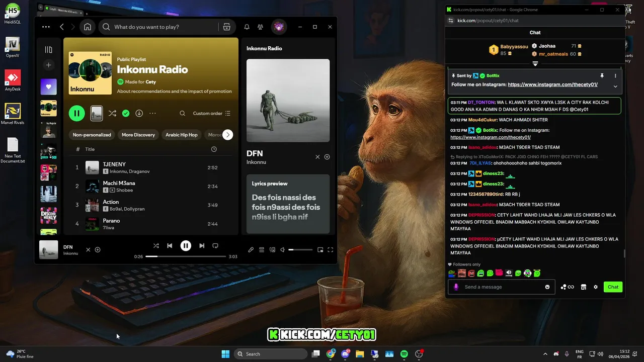Seek within the song progress bar

point(186,256)
